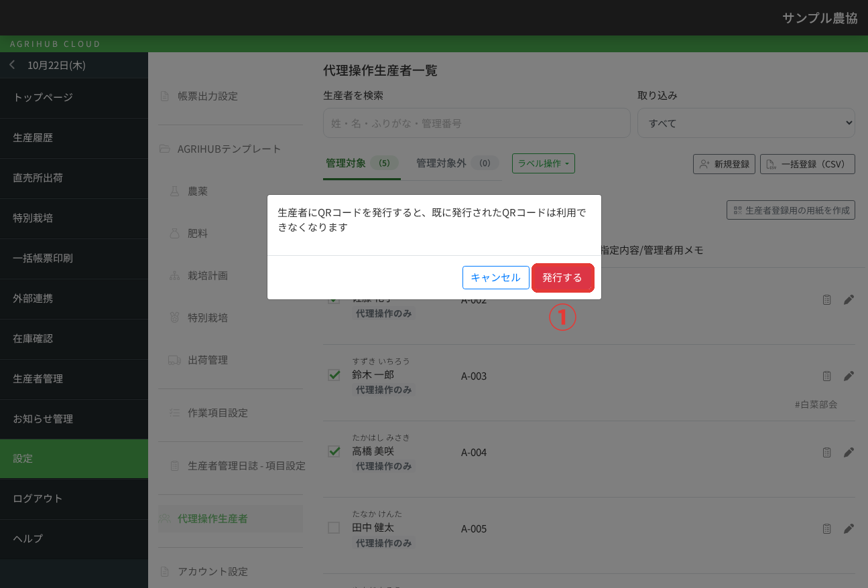Check the checkbox for 田中 健太

334,528
